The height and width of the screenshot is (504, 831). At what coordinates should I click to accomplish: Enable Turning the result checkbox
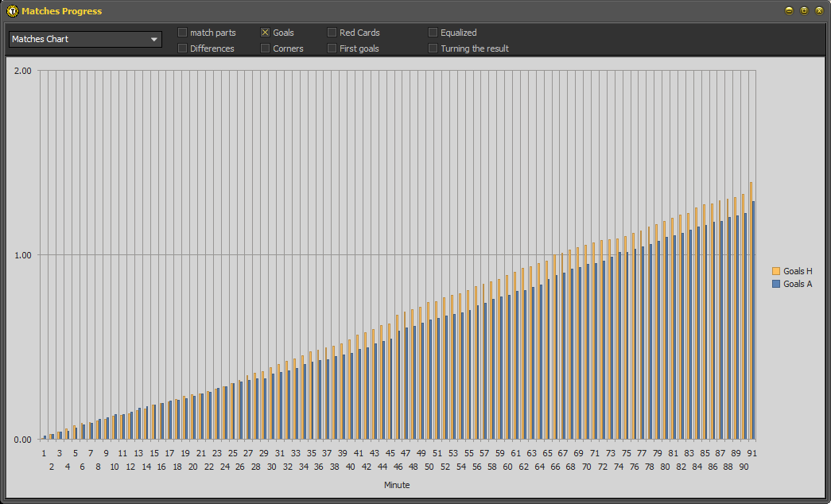click(433, 48)
